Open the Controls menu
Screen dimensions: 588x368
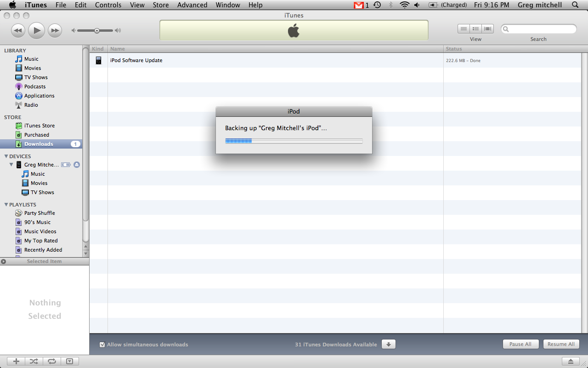pyautogui.click(x=108, y=5)
